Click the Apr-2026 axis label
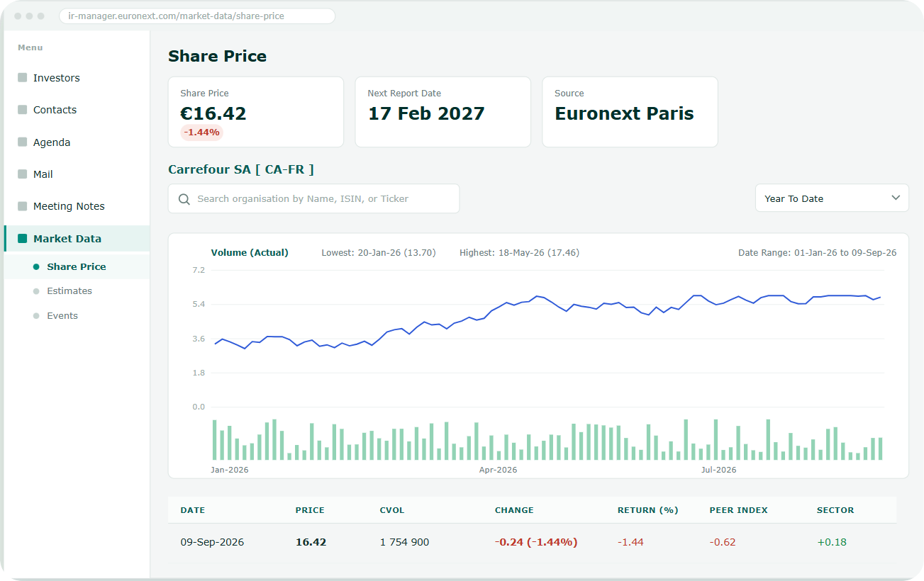Viewport: 924px width, 581px height. click(498, 470)
